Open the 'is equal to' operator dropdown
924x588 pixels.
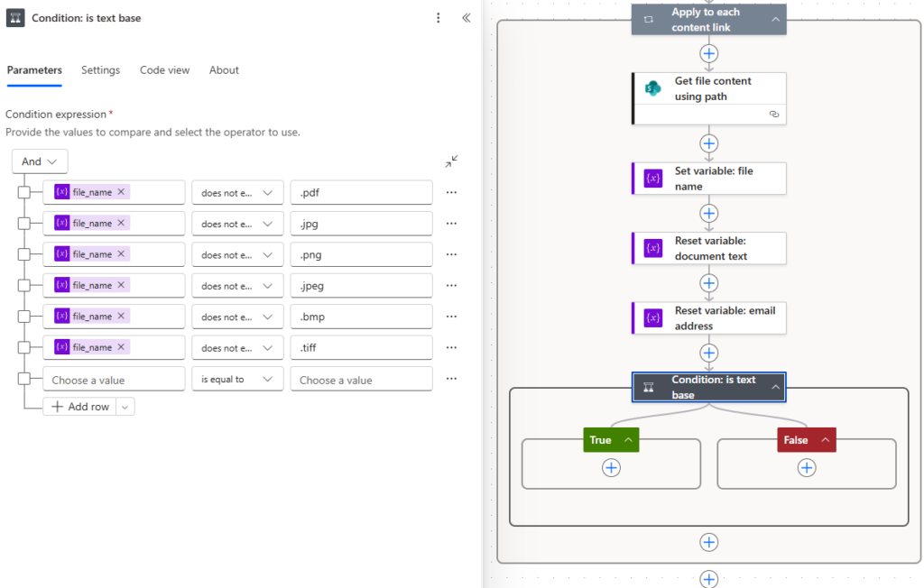point(237,379)
